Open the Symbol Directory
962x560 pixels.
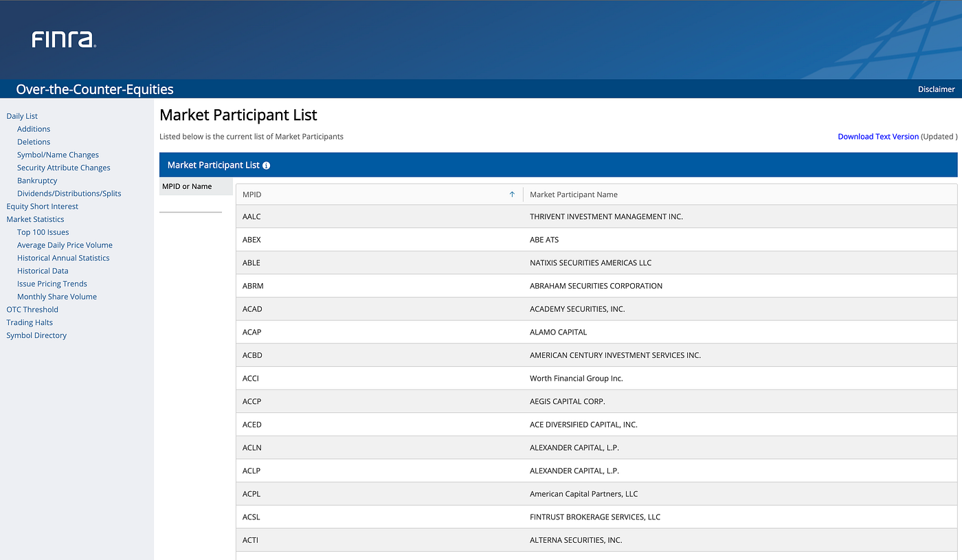click(36, 335)
